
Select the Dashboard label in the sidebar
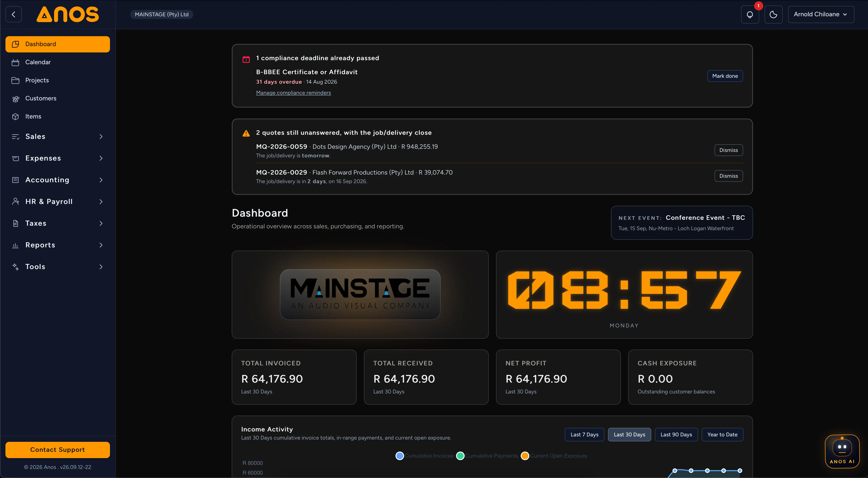[41, 44]
